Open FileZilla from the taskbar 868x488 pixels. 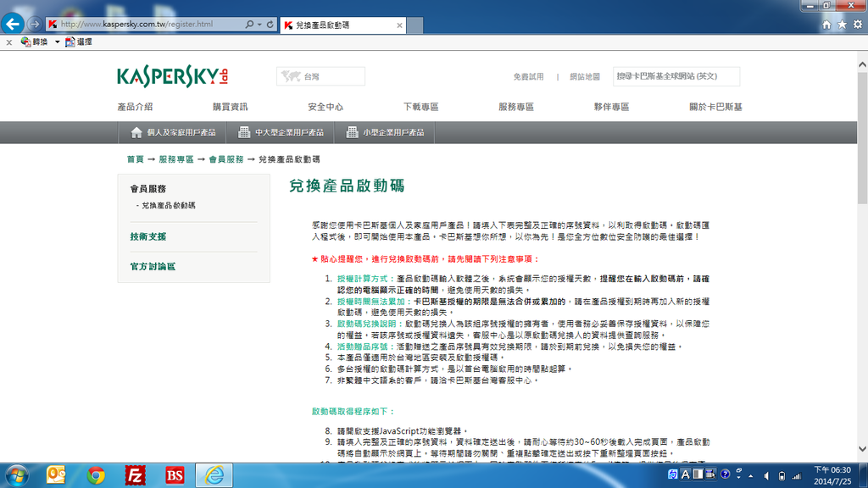click(135, 475)
